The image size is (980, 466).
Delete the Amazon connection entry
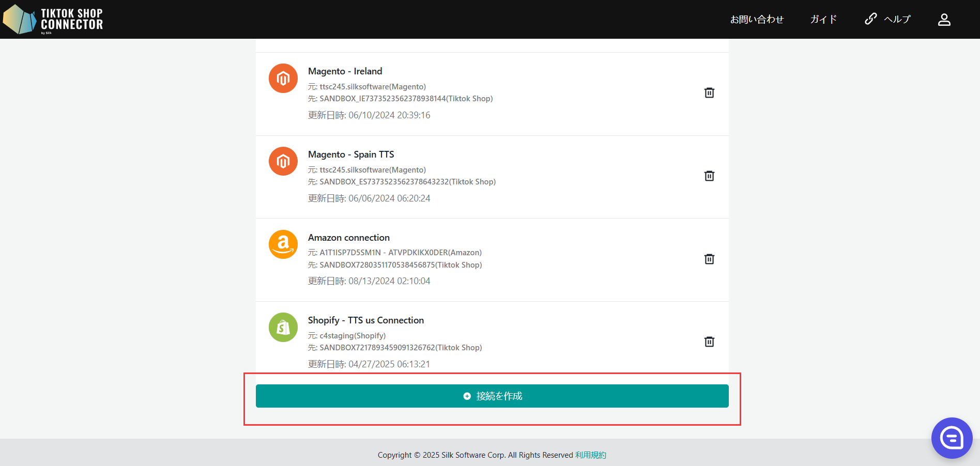[709, 259]
